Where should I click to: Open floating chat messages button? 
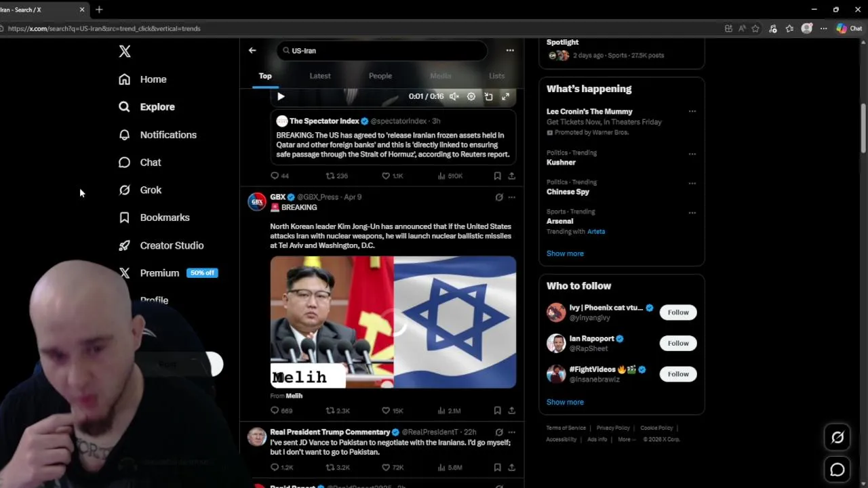(x=837, y=470)
